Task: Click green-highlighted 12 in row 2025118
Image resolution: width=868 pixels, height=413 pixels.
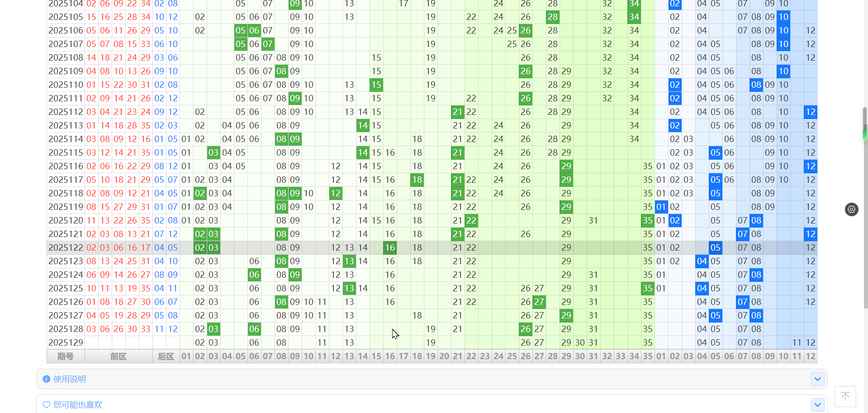Action: coord(336,193)
